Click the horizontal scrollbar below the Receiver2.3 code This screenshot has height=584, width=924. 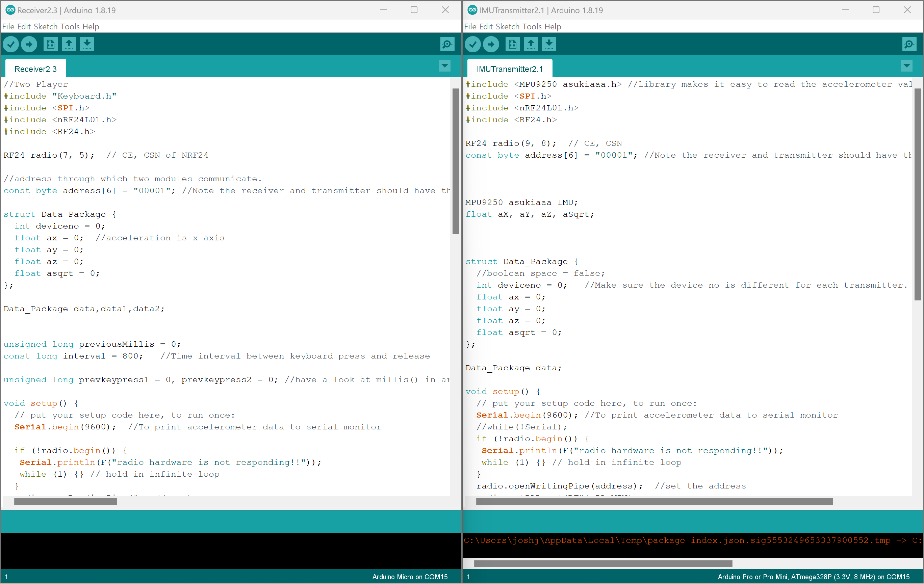pos(65,501)
